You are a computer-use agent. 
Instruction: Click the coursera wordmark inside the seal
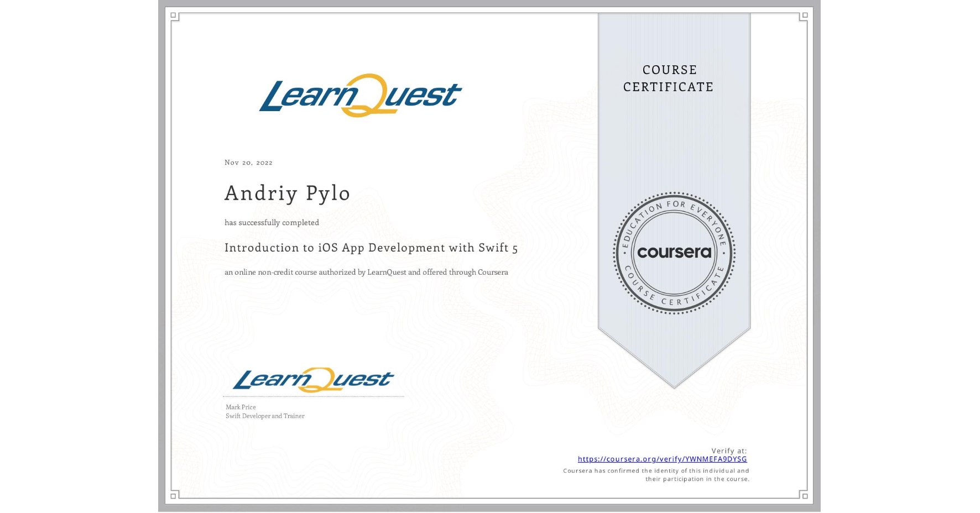click(674, 253)
